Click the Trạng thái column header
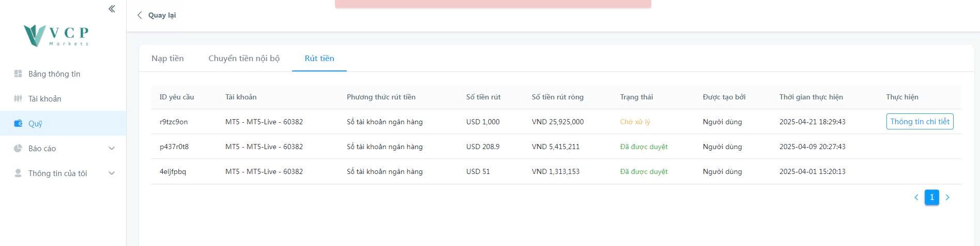 pyautogui.click(x=636, y=97)
